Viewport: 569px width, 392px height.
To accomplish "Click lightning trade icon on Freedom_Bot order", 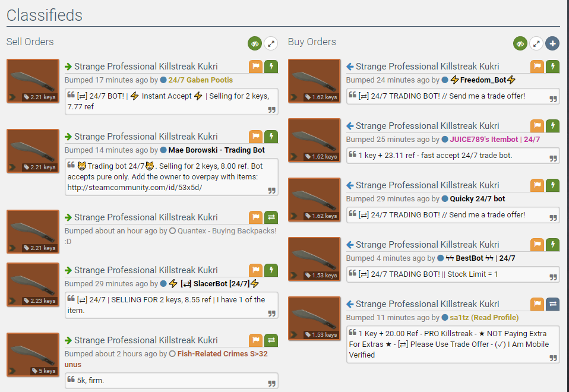I will click(553, 67).
